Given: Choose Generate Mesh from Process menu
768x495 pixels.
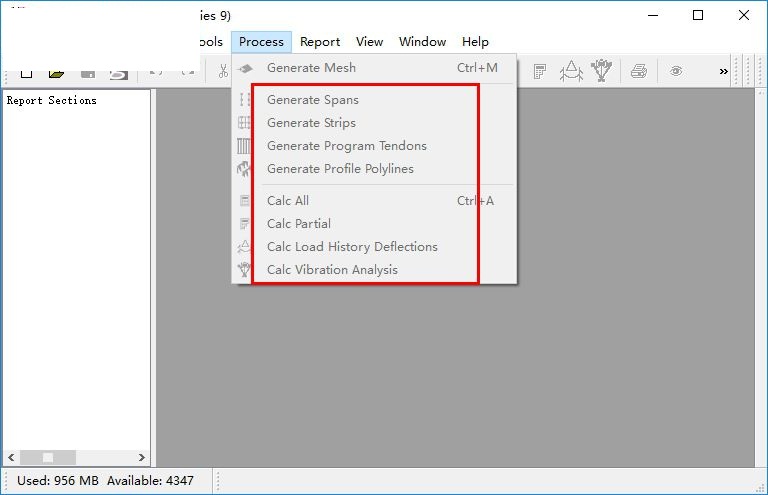Looking at the screenshot, I should point(374,68).
